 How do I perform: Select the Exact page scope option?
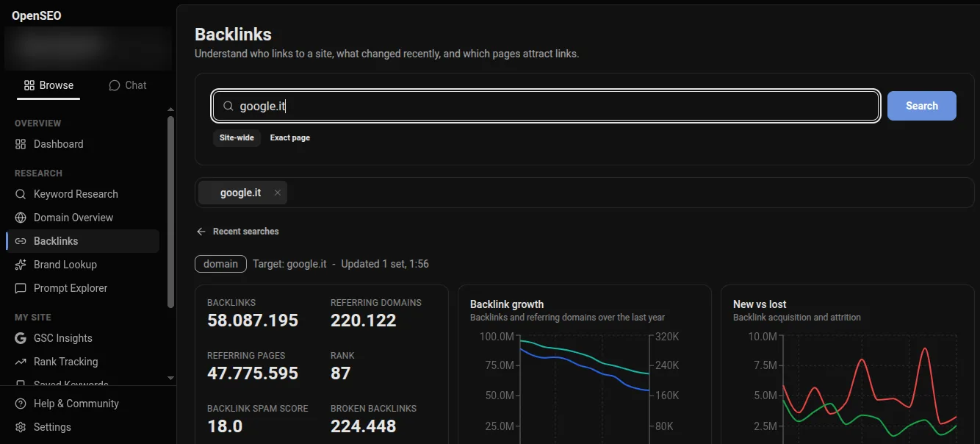(290, 137)
